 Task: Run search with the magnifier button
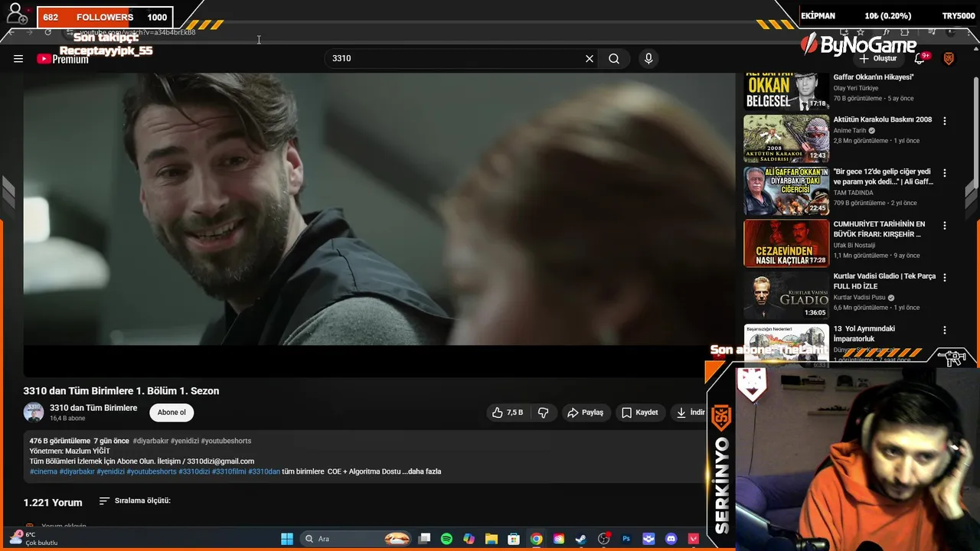[614, 58]
